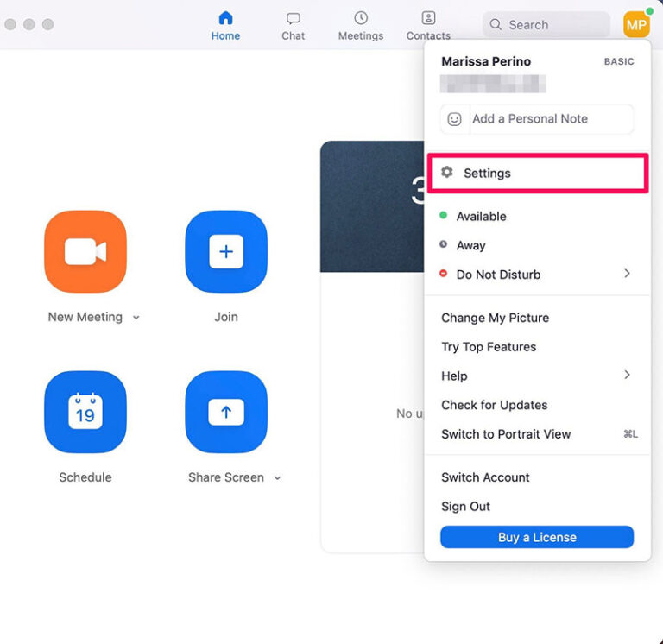Focus the Search field text area
Viewport: 663px width, 644px height.
[546, 24]
